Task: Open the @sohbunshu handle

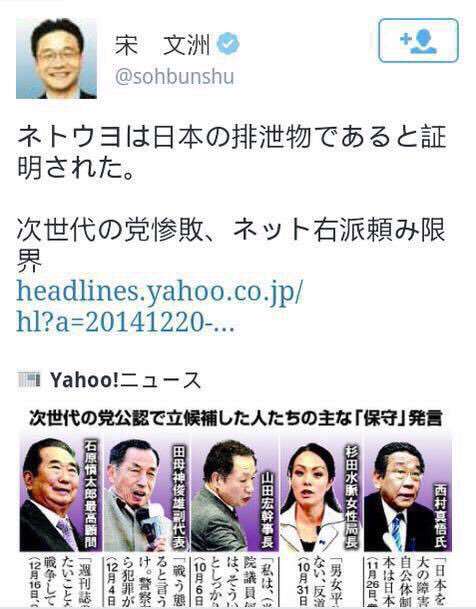Action: 174,77
